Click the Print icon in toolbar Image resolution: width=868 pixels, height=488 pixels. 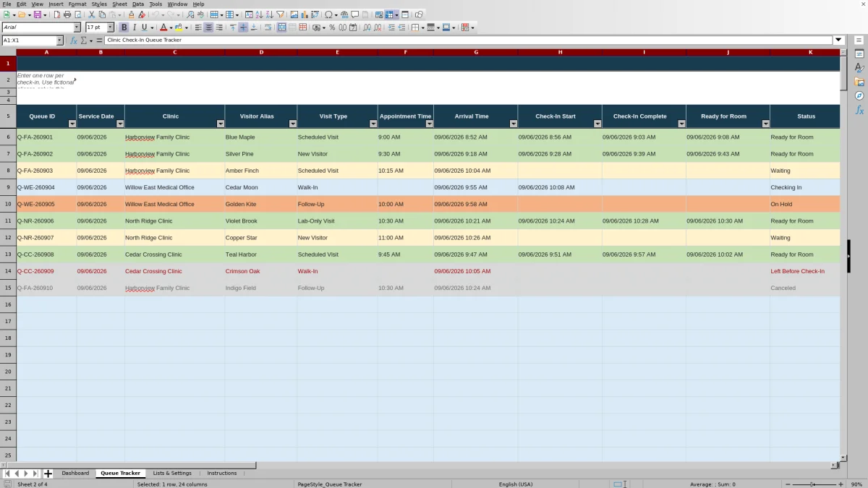click(x=67, y=14)
